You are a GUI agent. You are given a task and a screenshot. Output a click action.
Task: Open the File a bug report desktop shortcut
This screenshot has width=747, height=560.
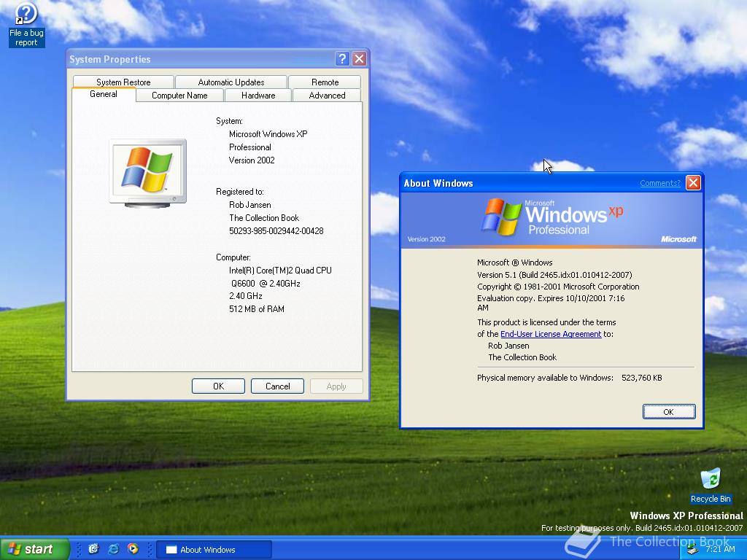coord(26,25)
